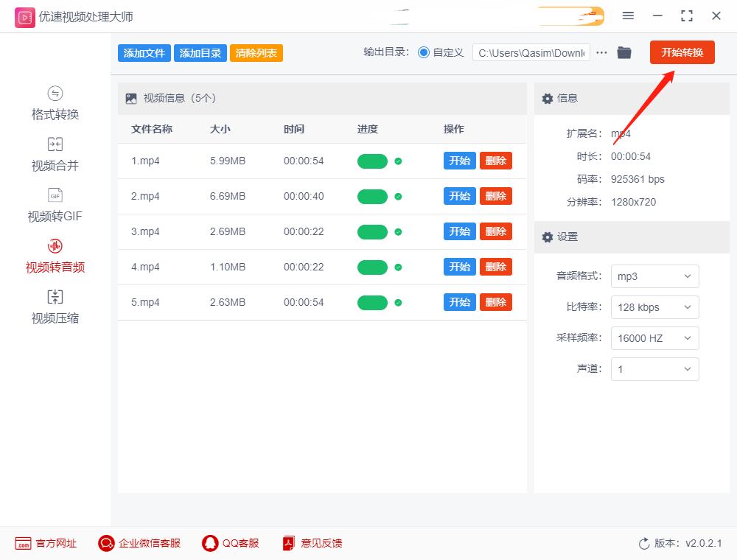Open the 音频格式 mp3 dropdown
The width and height of the screenshot is (737, 560).
coord(654,276)
